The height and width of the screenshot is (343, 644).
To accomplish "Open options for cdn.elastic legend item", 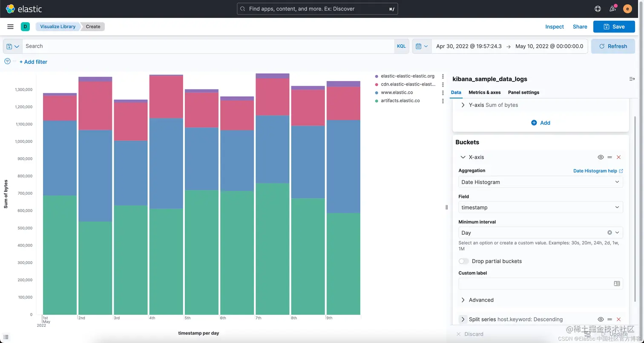I will [443, 84].
